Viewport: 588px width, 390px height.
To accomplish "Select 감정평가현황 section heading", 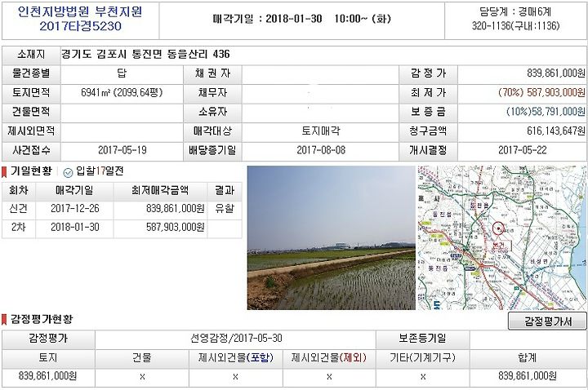I will pos(42,319).
